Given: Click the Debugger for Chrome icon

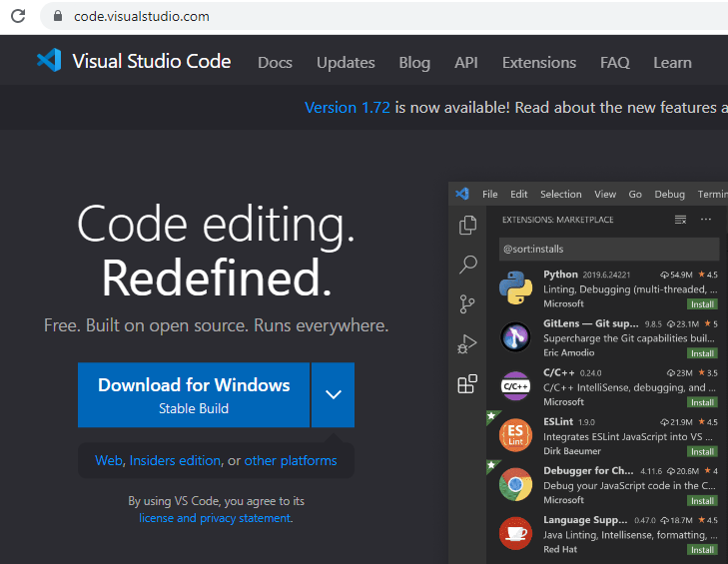Looking at the screenshot, I should pyautogui.click(x=516, y=484).
